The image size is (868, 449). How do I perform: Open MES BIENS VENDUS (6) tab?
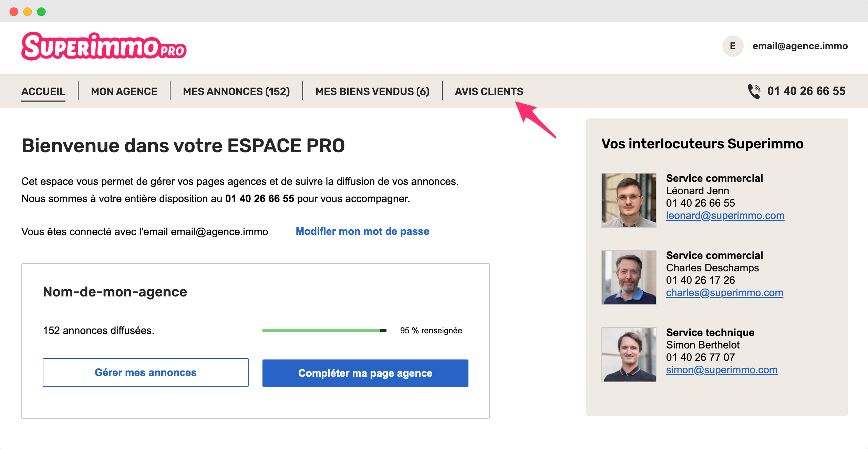tap(372, 92)
